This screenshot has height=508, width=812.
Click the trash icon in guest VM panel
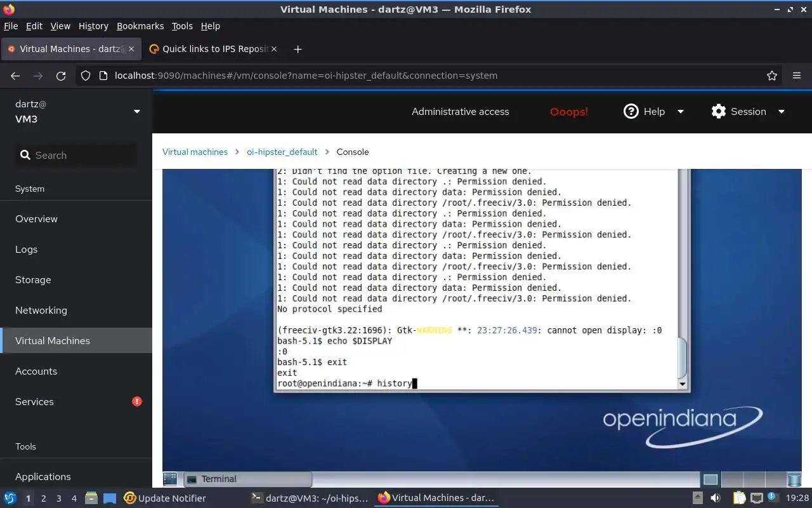click(x=794, y=479)
